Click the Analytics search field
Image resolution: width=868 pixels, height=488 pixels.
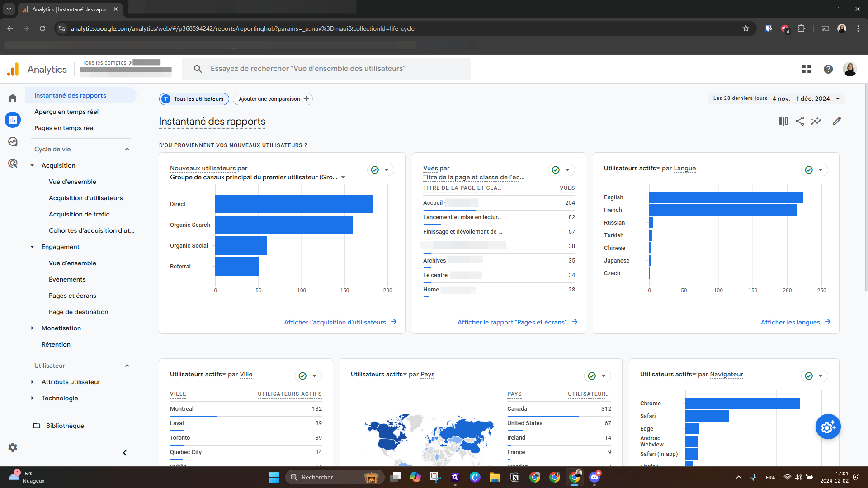click(326, 69)
